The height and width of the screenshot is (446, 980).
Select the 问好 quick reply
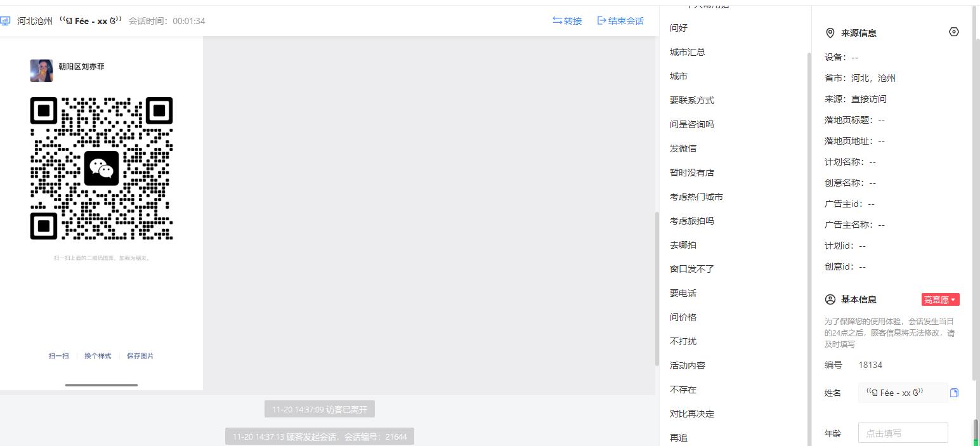tap(679, 28)
